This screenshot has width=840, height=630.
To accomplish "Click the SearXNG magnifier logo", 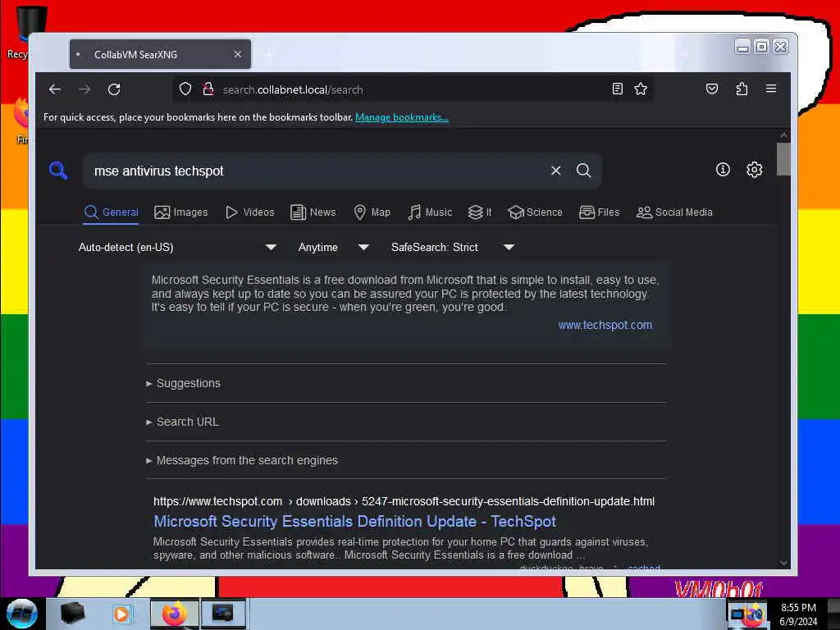I will coord(58,171).
